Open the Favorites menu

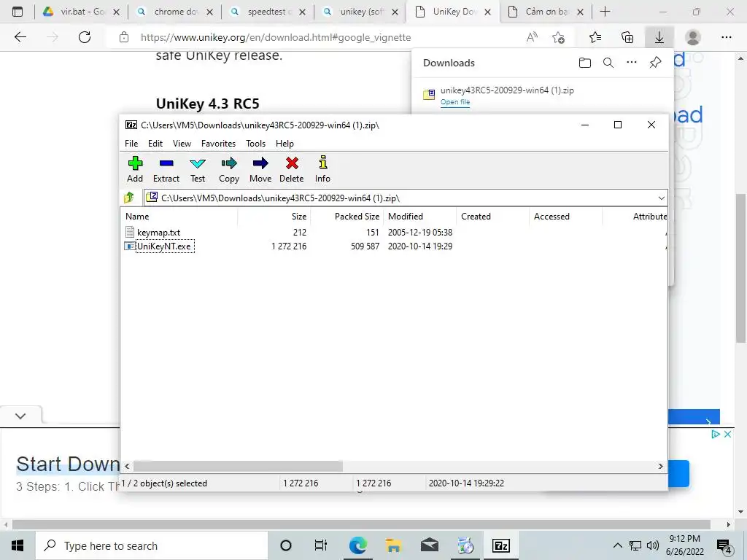pos(218,144)
